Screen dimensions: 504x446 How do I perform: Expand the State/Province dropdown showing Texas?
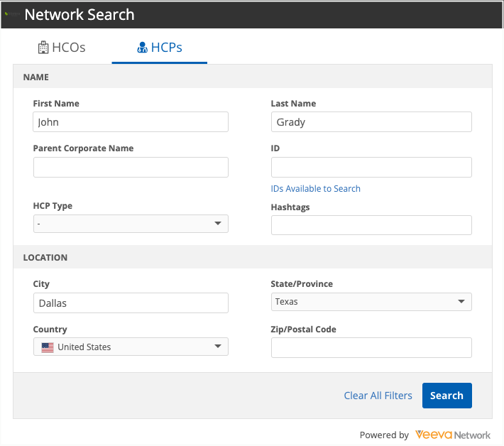371,302
